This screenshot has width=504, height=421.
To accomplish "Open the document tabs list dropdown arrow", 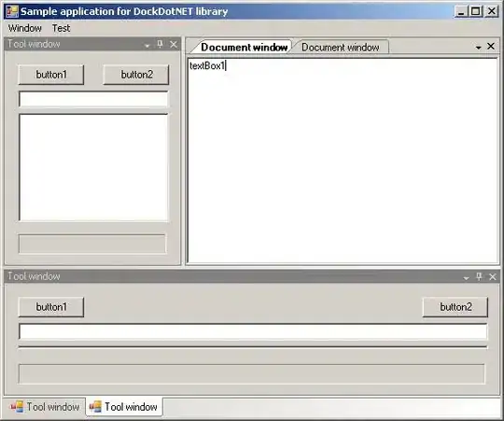I will (x=478, y=48).
